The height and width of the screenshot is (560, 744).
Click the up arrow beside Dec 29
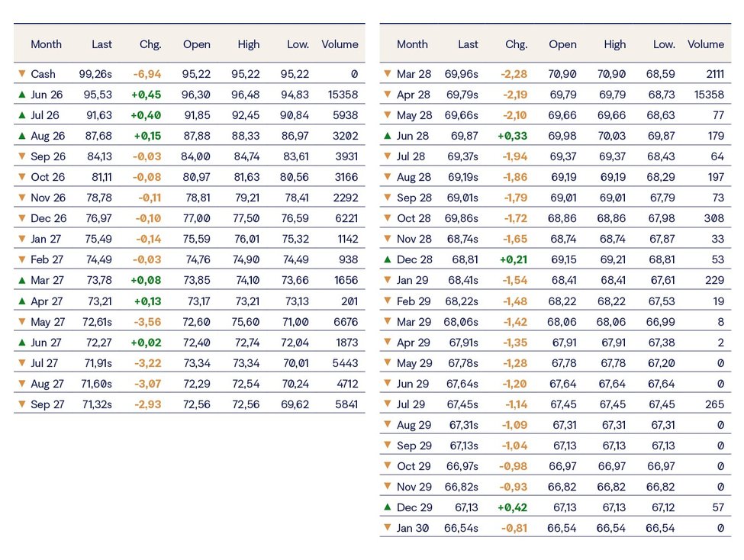387,507
